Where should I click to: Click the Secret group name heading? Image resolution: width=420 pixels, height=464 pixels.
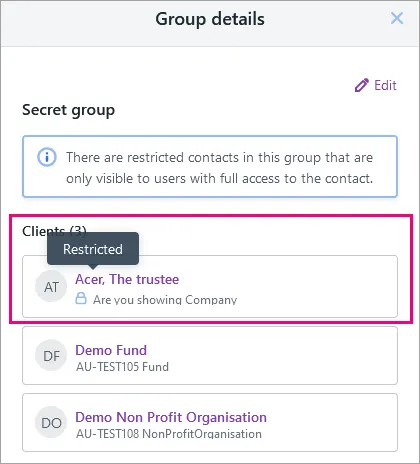pos(69,110)
